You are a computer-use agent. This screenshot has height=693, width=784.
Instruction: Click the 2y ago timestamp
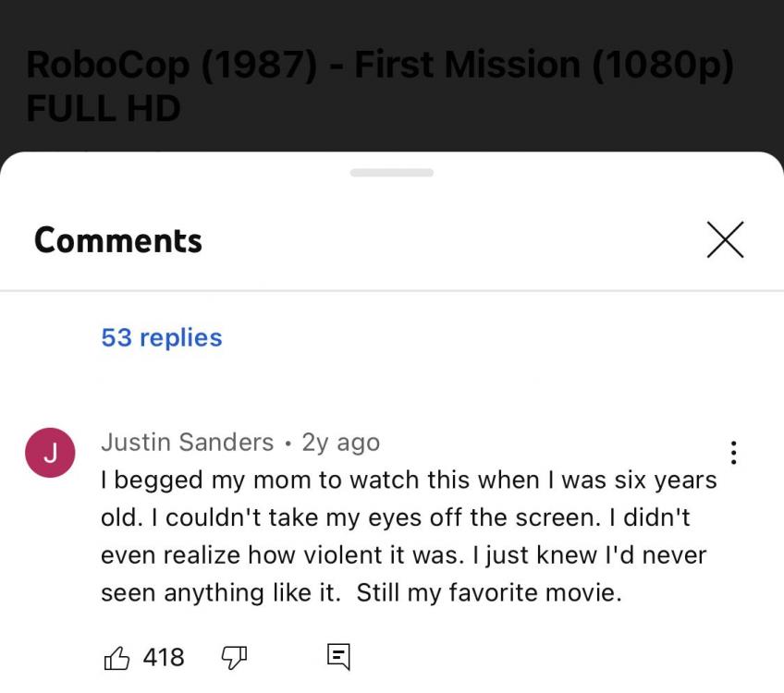341,443
